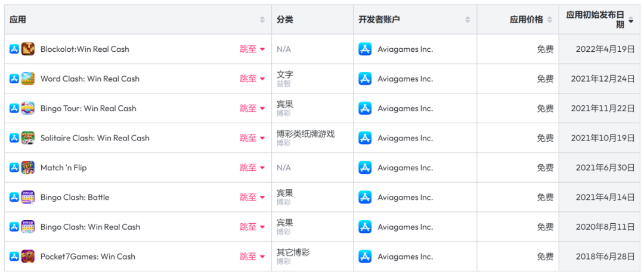This screenshot has height=275, width=644.
Task: Click the 宾果 category in Bingo Tour row
Action: pyautogui.click(x=285, y=104)
